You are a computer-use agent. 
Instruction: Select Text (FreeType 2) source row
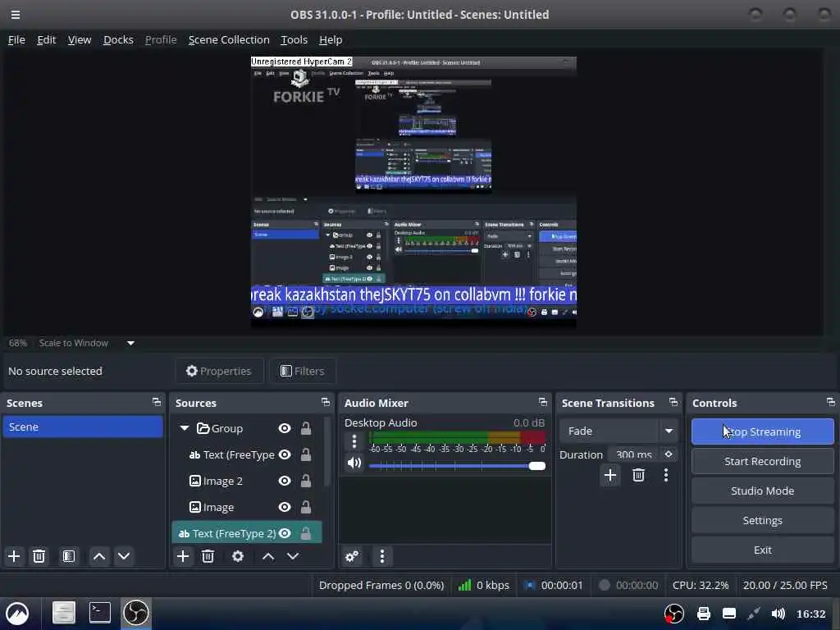coord(246,533)
